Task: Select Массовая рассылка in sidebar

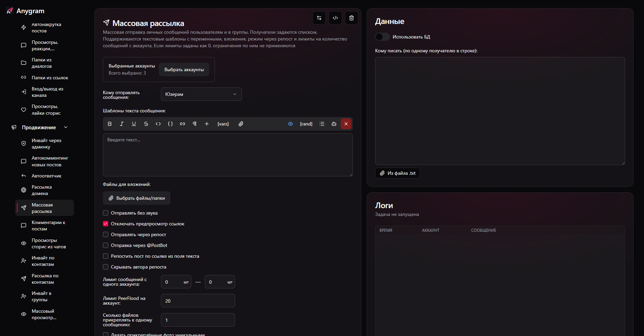Action: pyautogui.click(x=45, y=208)
